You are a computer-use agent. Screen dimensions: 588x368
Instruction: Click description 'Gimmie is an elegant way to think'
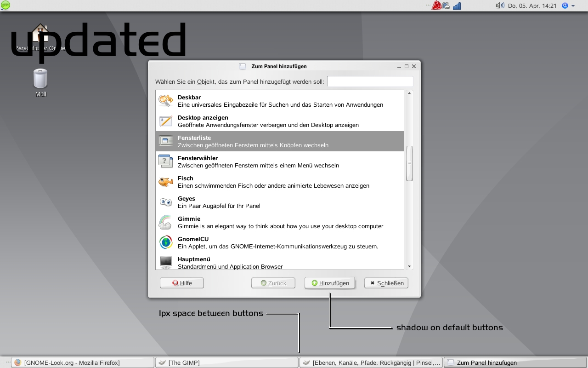coord(280,226)
